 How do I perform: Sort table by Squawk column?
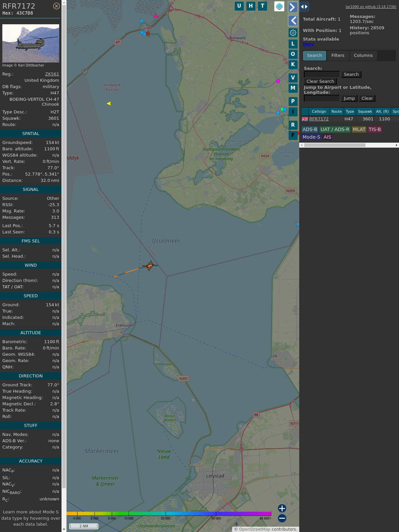coord(365,111)
